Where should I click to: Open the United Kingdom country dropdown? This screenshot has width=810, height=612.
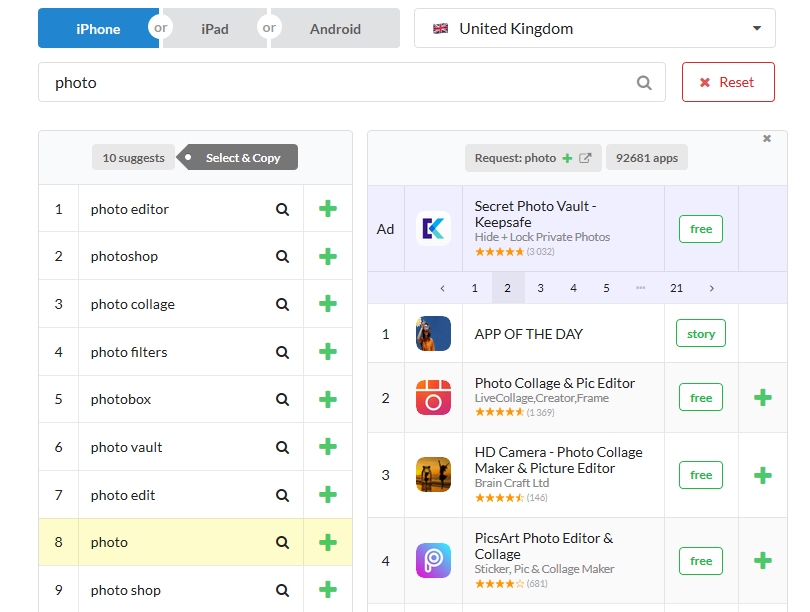click(x=595, y=29)
